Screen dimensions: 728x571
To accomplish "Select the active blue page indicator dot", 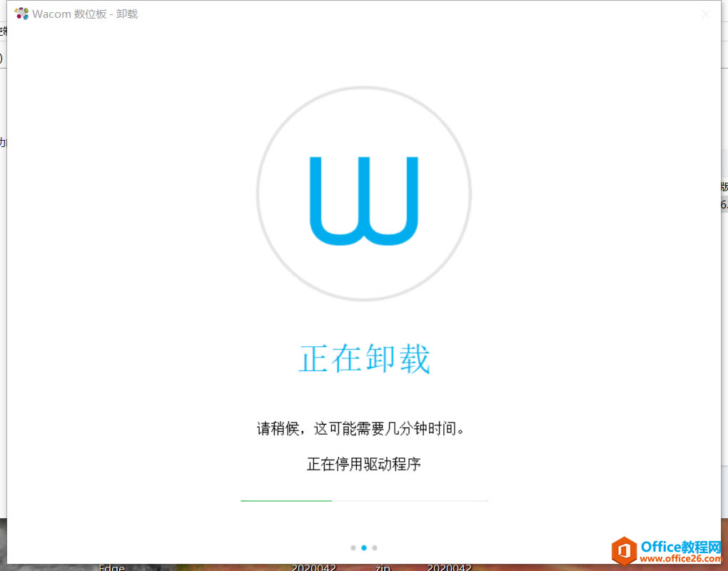I will click(364, 547).
